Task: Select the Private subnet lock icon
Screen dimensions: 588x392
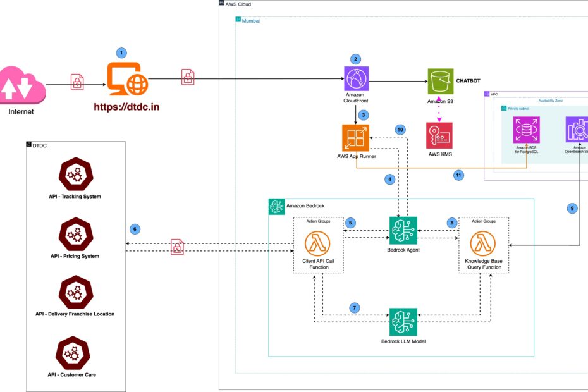Action: pyautogui.click(x=504, y=108)
